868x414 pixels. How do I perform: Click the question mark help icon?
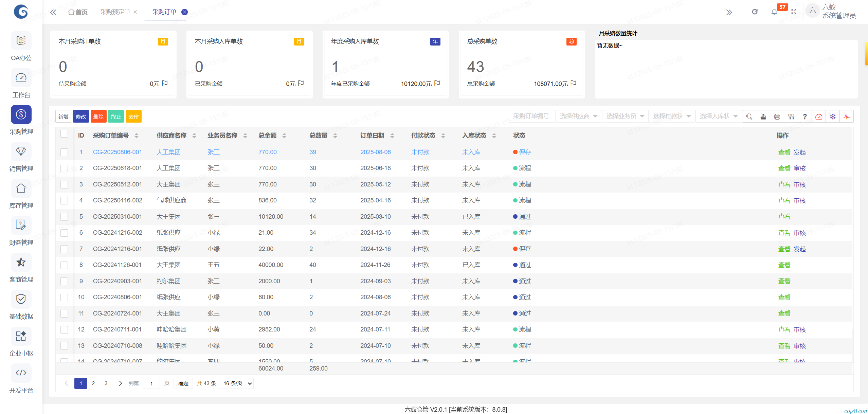(x=805, y=116)
